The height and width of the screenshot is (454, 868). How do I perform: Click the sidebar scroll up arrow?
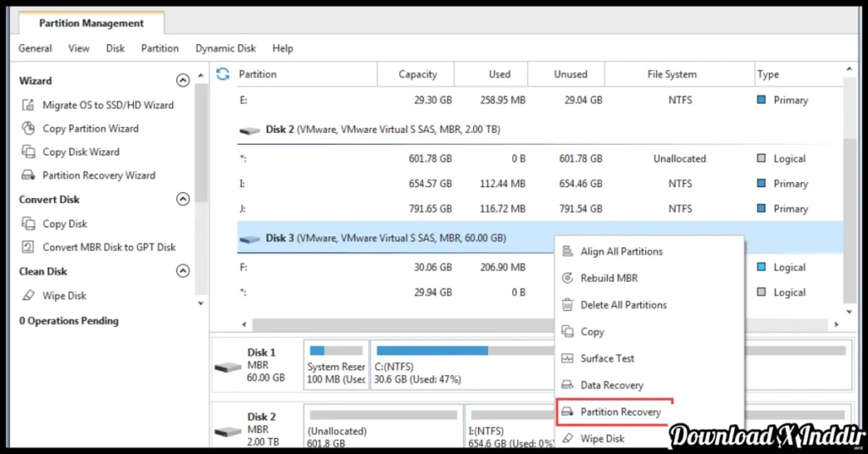[200, 75]
